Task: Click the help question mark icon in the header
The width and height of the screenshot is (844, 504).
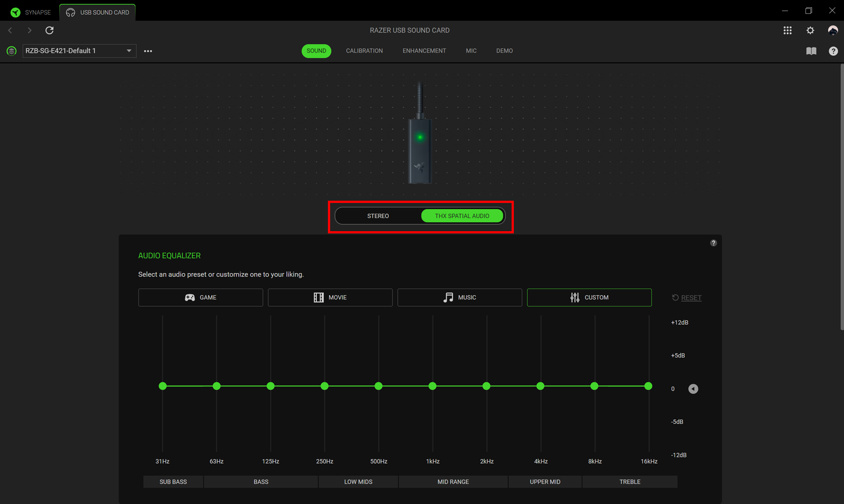Action: [x=833, y=51]
